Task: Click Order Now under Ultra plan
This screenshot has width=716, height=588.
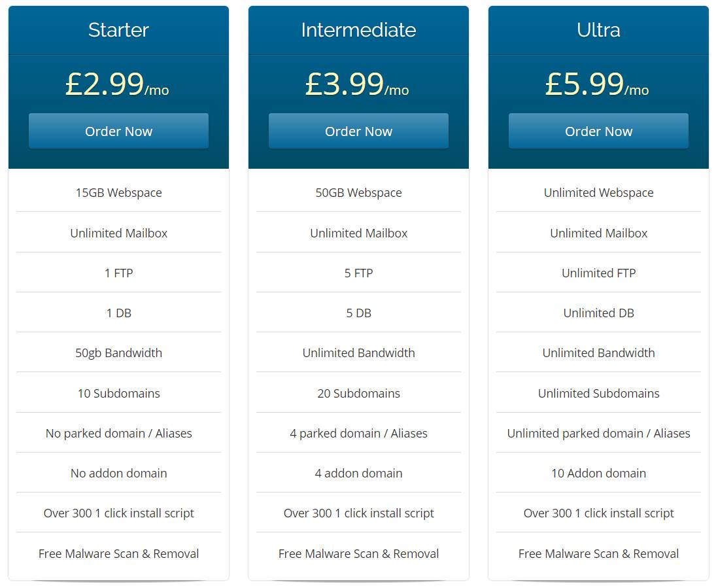Action: coord(599,131)
